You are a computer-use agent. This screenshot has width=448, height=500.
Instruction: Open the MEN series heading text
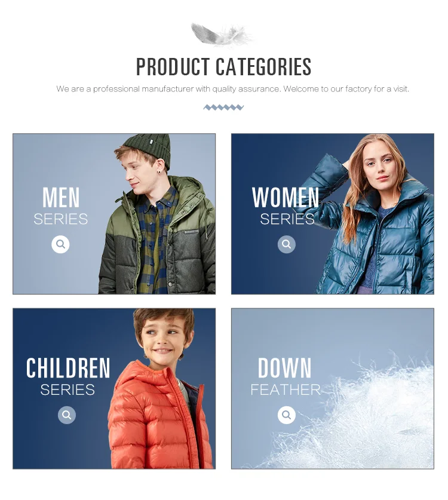coord(61,198)
